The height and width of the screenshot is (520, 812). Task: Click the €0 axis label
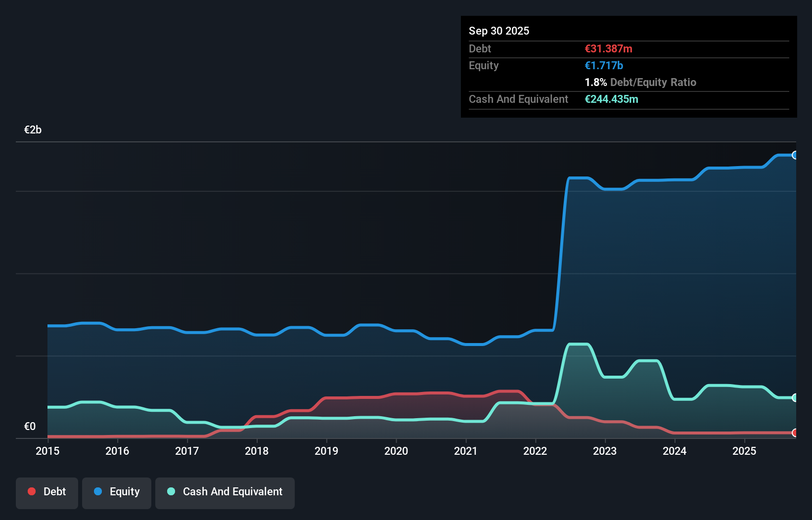(x=30, y=426)
